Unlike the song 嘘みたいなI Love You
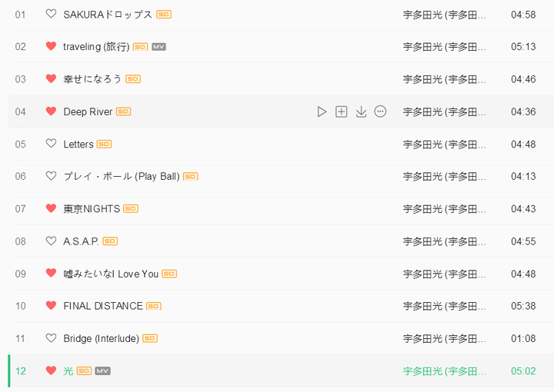 (52, 273)
